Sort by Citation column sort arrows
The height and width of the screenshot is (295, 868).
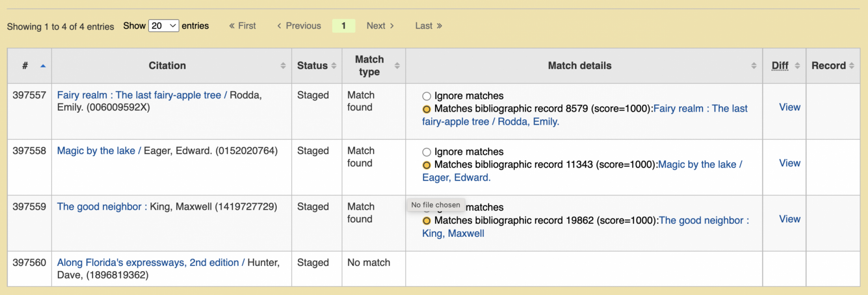pos(283,66)
